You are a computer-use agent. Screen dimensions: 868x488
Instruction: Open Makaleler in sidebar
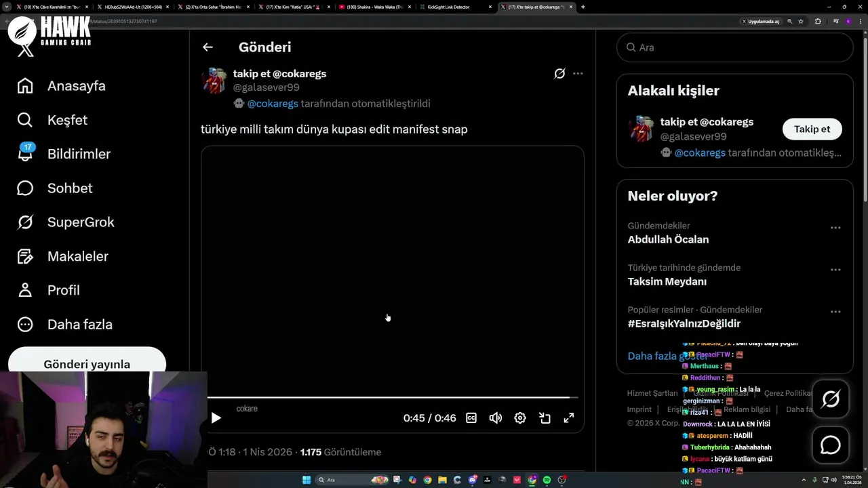coord(62,256)
